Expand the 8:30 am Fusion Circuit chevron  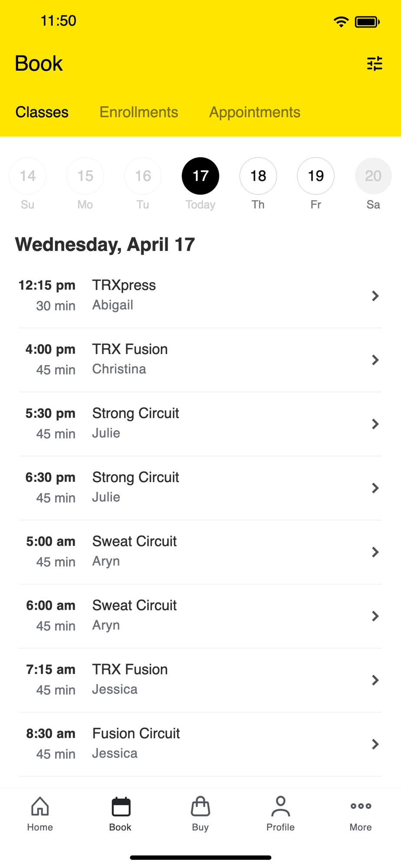pos(375,744)
